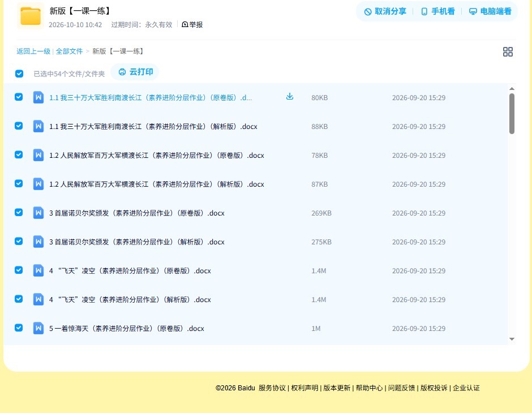
Task: Click the Word icon of 5 一着惊海天 (原卷版)
Action: point(38,328)
